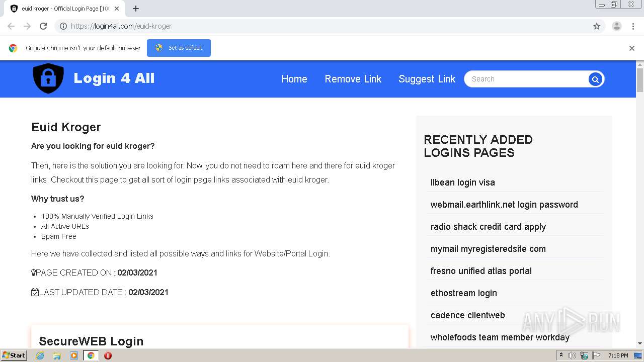The image size is (644, 362).
Task: Show hidden tray icons arrow
Action: click(x=561, y=355)
